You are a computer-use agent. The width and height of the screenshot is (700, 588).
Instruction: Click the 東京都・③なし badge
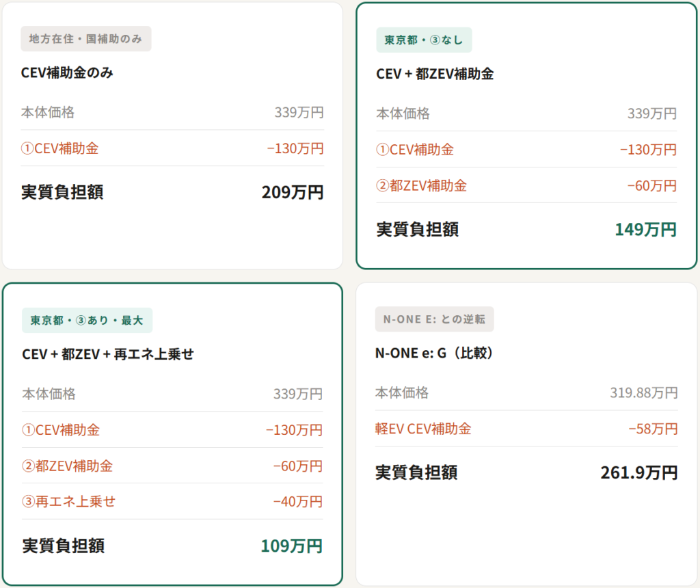coord(424,40)
